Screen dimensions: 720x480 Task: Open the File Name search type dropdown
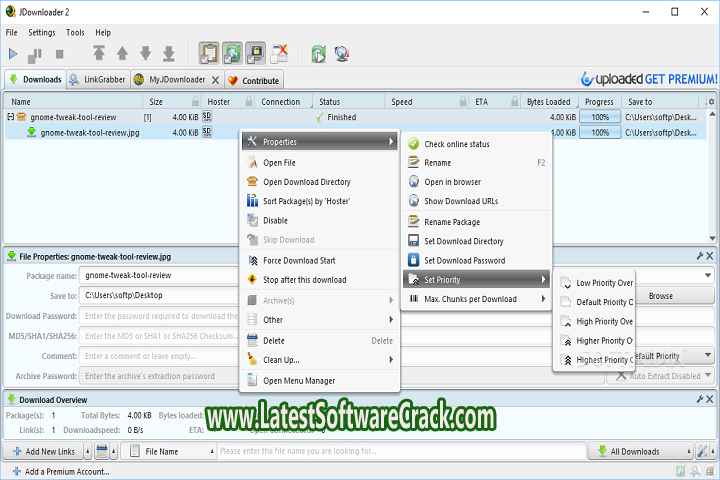click(x=170, y=452)
